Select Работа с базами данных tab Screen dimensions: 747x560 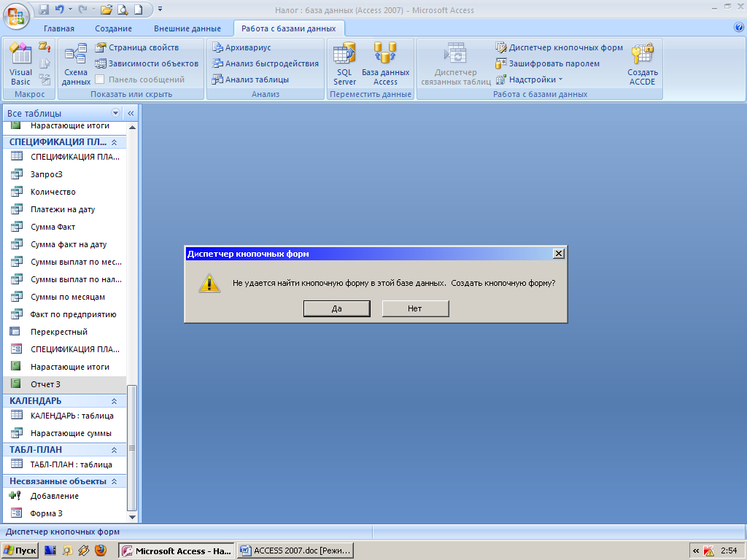[x=289, y=28]
